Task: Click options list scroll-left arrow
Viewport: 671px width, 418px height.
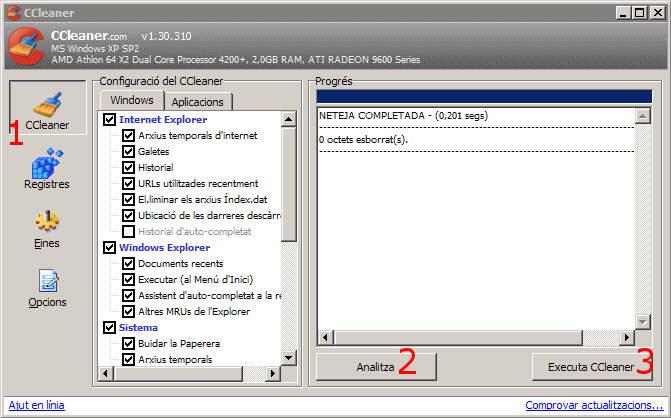Action: [x=106, y=374]
